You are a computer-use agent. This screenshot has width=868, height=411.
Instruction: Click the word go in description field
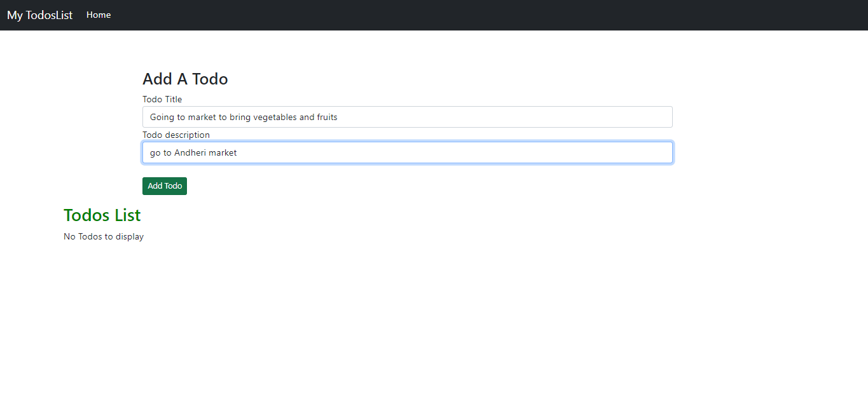[x=155, y=153]
